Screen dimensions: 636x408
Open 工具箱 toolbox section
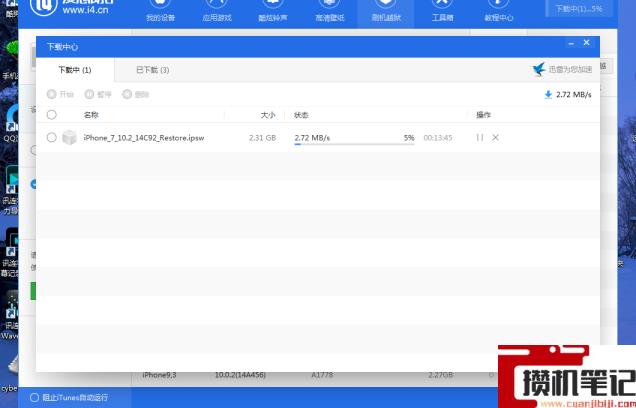coord(442,11)
